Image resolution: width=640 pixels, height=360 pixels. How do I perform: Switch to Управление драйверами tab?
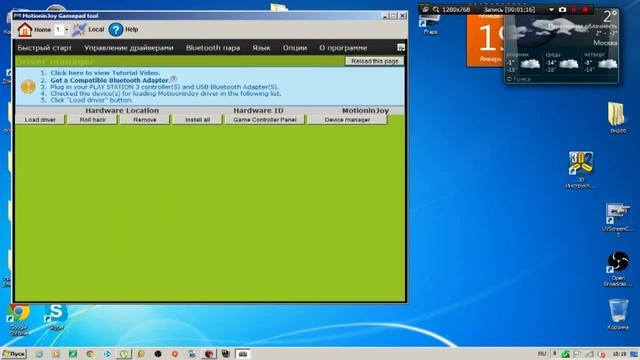[x=129, y=48]
